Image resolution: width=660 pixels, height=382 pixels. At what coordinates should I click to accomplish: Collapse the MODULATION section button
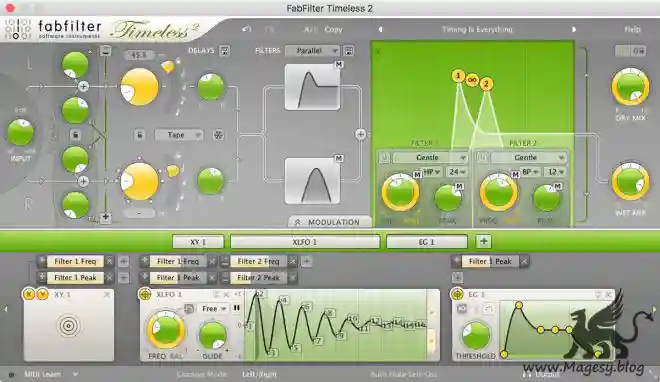pos(330,222)
